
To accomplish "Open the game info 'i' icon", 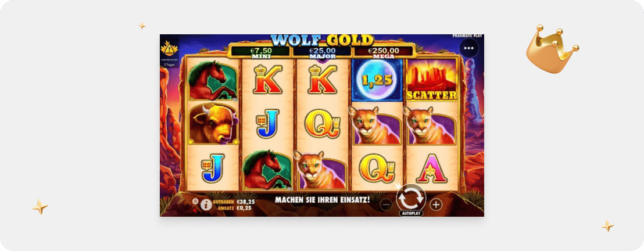I will (206, 205).
